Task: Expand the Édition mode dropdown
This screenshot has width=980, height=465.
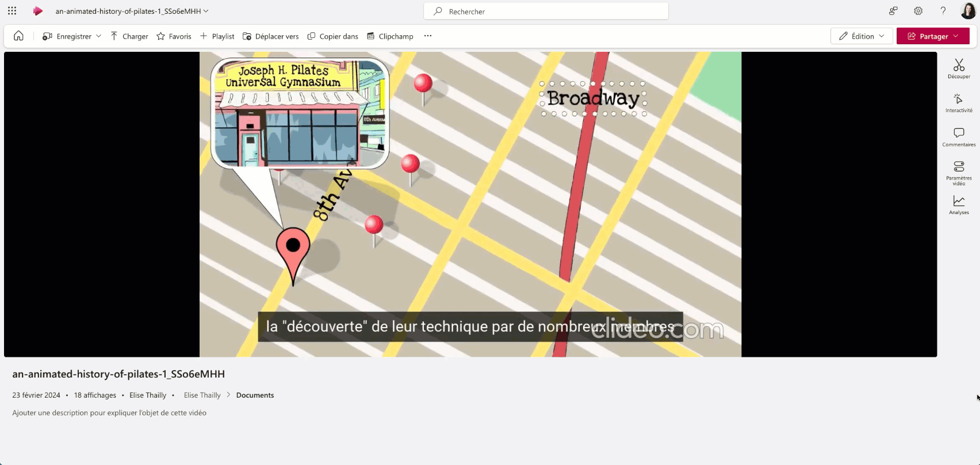Action: (x=861, y=36)
